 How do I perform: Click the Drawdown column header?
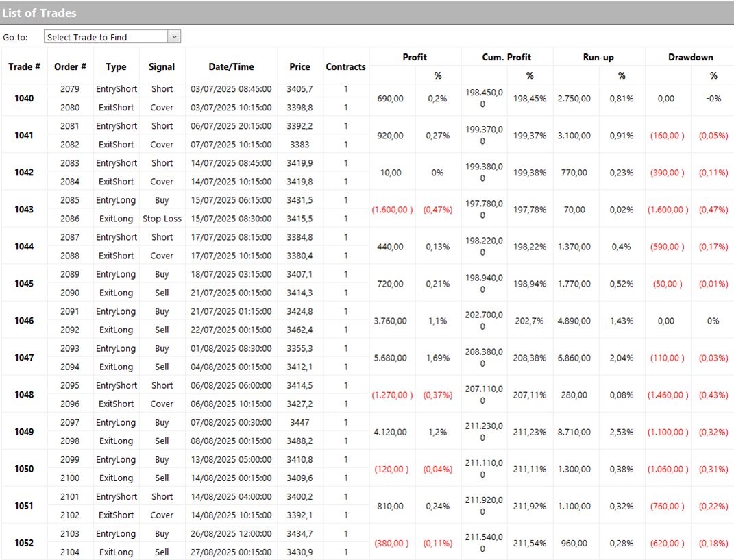pyautogui.click(x=690, y=57)
